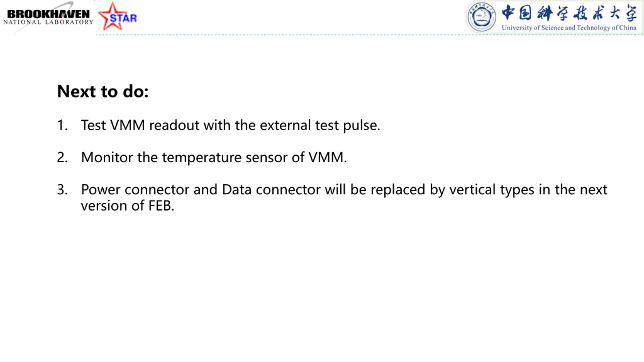Click the red STAR logo
Image resolution: width=644 pixels, height=362 pixels.
(117, 17)
